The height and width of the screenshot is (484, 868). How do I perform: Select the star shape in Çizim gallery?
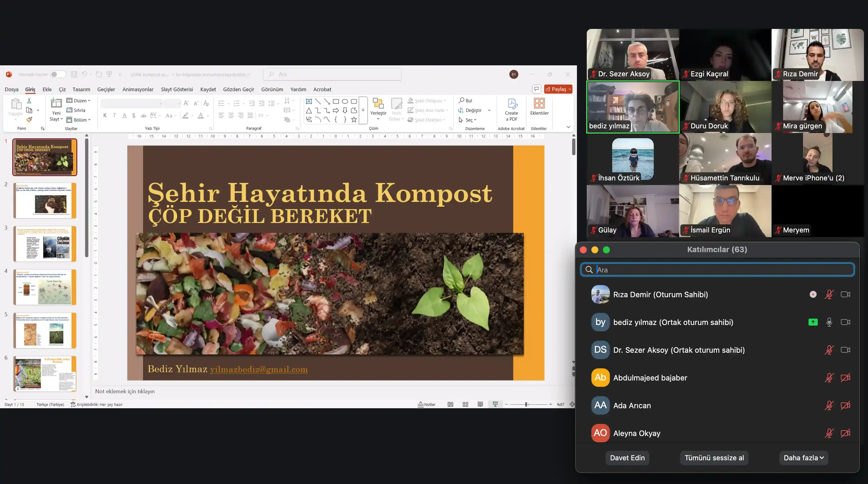point(354,119)
